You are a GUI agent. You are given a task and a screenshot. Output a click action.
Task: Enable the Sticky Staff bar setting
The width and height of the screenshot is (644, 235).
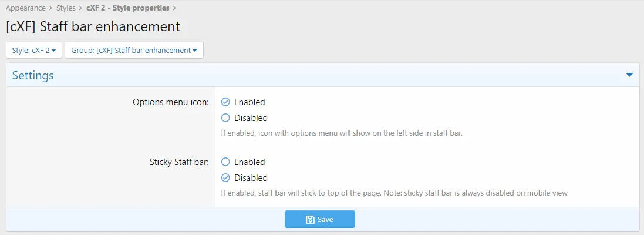[x=225, y=162]
